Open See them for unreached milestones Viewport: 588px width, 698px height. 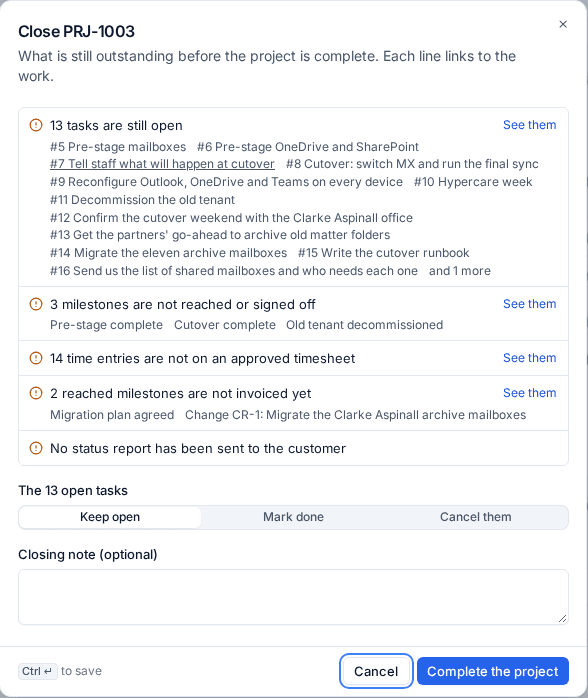[529, 304]
